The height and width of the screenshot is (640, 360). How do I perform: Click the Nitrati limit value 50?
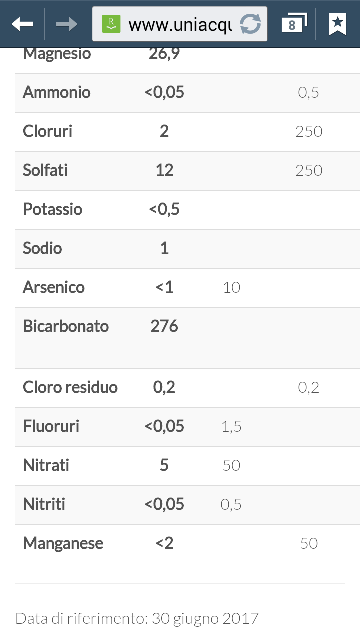pos(231,465)
